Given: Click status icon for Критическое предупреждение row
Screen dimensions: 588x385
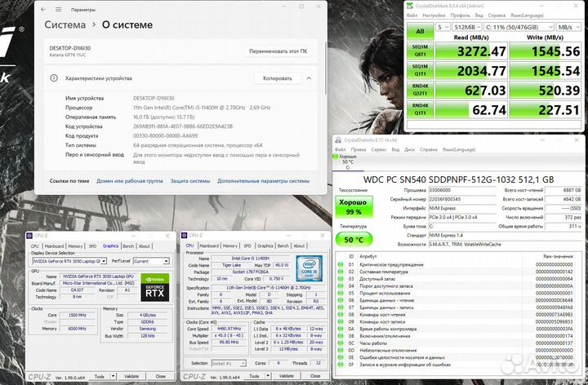Looking at the screenshot, I should [x=341, y=264].
